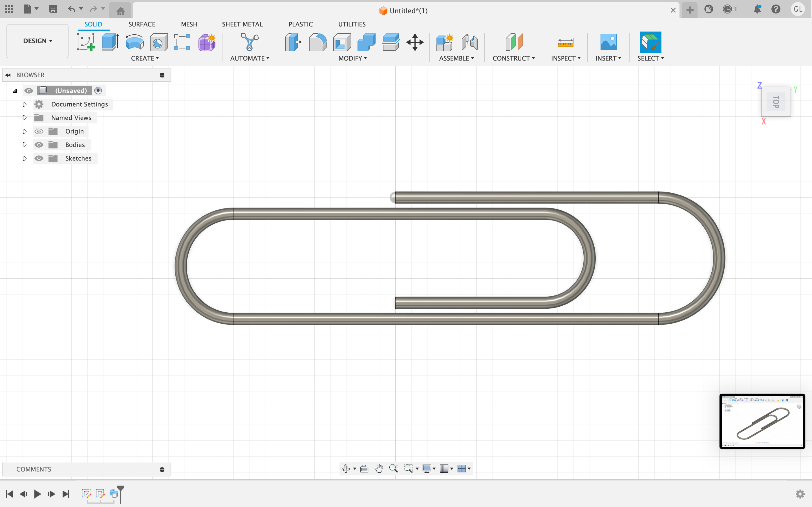The height and width of the screenshot is (507, 812).
Task: Switch to the SURFACE tab
Action: [142, 24]
